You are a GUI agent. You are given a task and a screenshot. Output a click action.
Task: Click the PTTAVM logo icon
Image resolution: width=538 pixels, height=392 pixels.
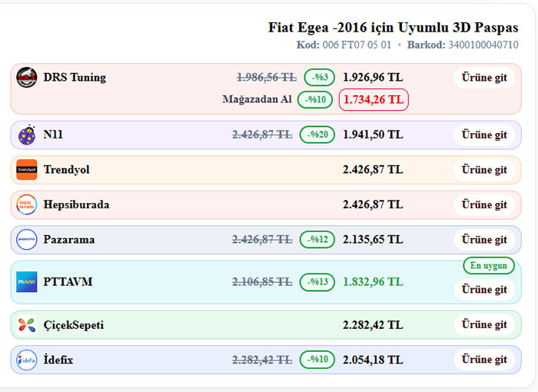tap(27, 282)
